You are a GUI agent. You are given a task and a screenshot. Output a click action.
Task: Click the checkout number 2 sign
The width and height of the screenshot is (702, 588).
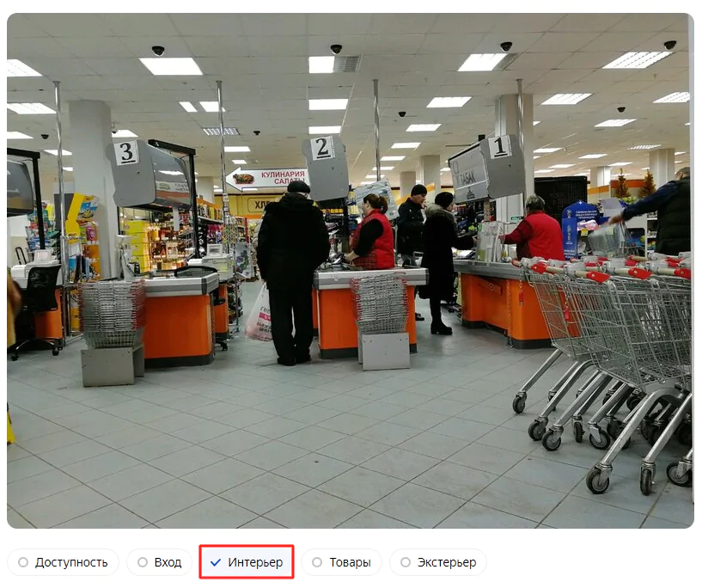pos(322,148)
